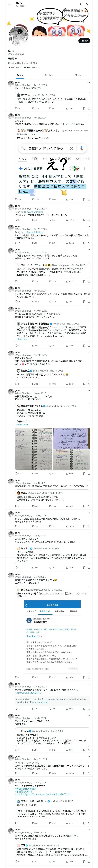Reply to the post with 127 comments
98x868 pixels.
click(x=18, y=199)
